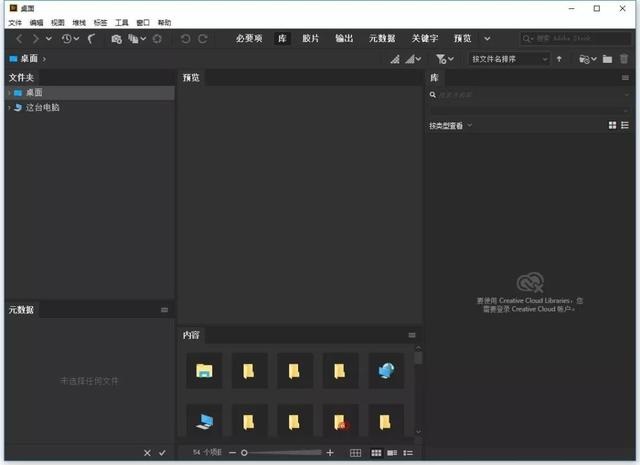The image size is (640, 465).
Task: Toggle the lock thumbnail grid icon
Action: 356,453
